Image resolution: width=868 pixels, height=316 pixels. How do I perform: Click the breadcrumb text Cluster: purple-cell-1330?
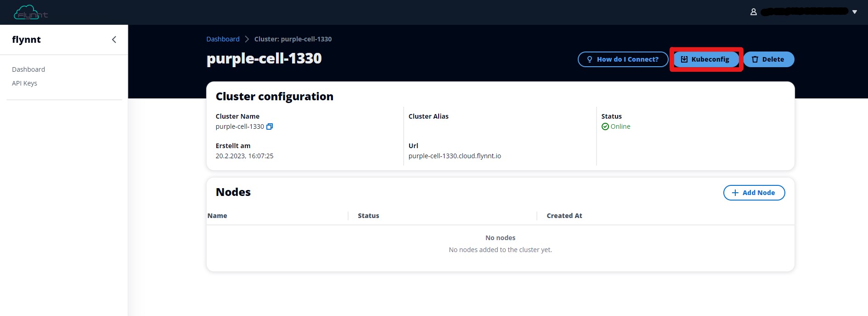[x=293, y=39]
